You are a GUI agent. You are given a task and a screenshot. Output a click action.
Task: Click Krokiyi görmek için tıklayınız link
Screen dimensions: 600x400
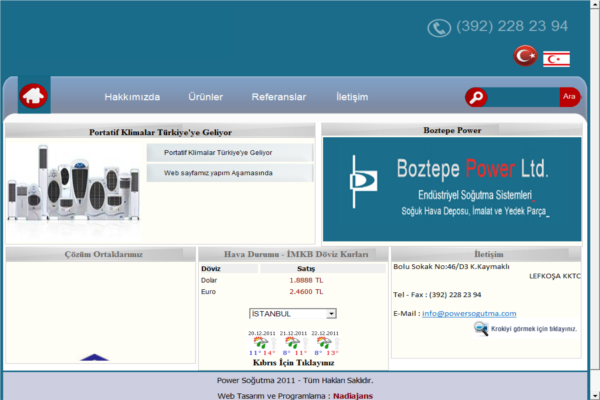coord(534,329)
